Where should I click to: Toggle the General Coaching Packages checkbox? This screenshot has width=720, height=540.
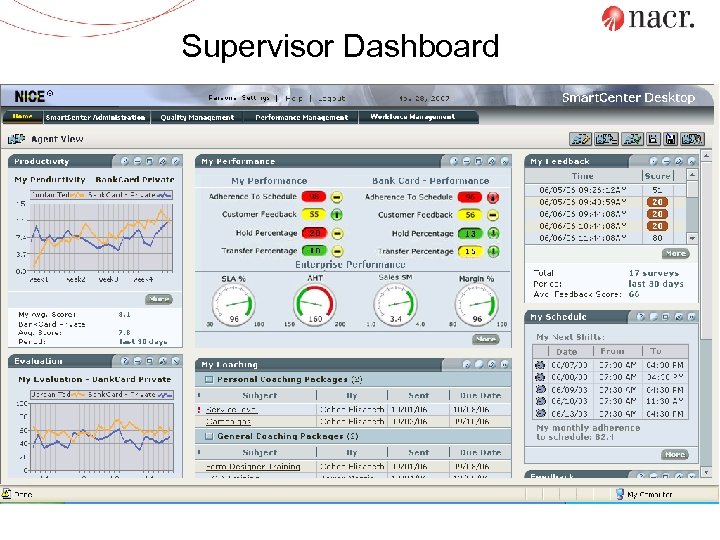tap(209, 436)
